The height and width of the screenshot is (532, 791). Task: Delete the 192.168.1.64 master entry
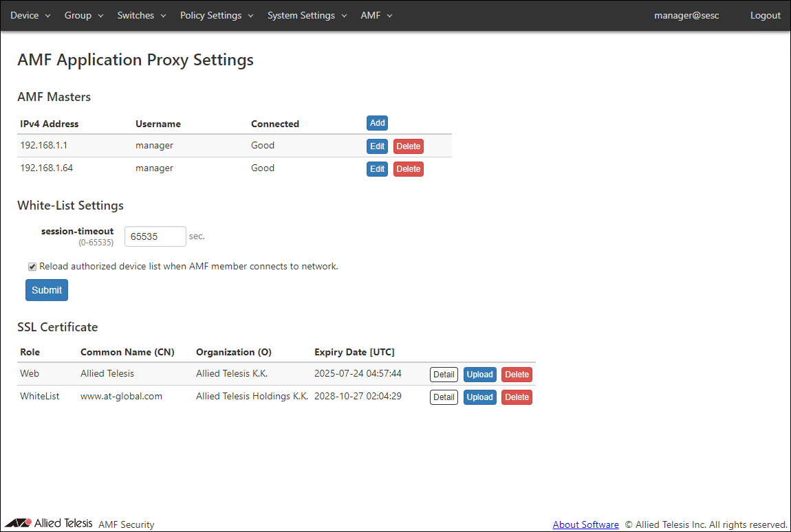408,169
